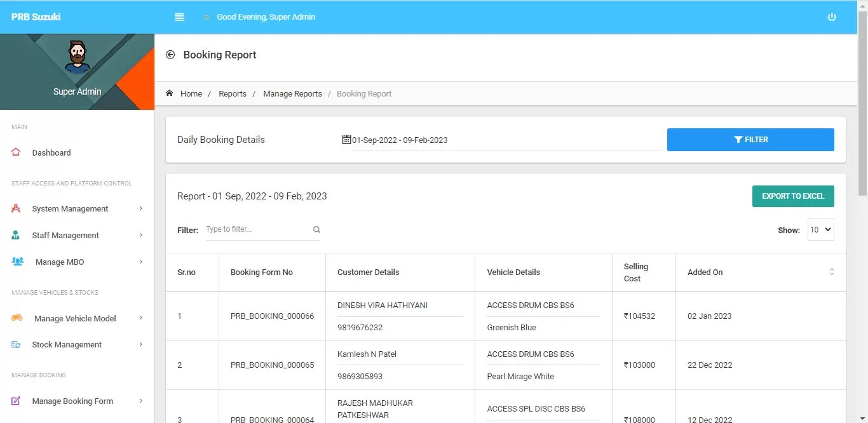
Task: Click EXPORT TO EXCEL button
Action: tap(793, 196)
